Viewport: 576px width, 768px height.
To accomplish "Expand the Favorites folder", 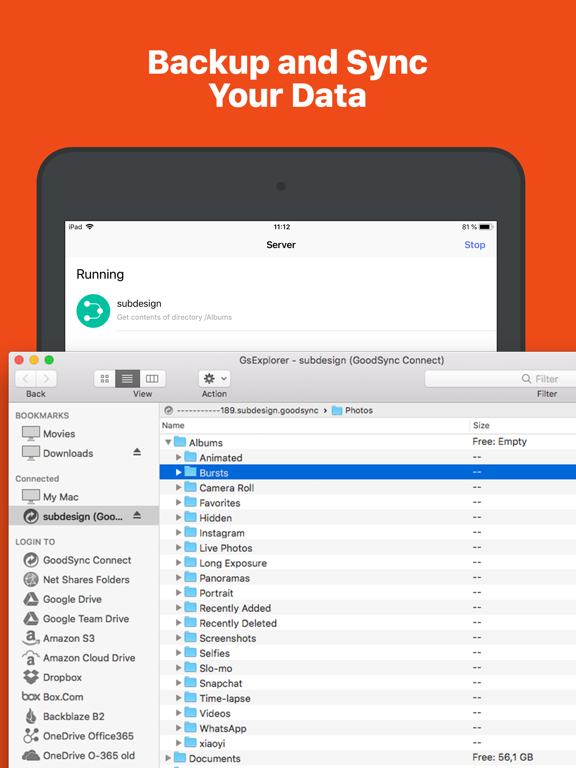I will (178, 503).
